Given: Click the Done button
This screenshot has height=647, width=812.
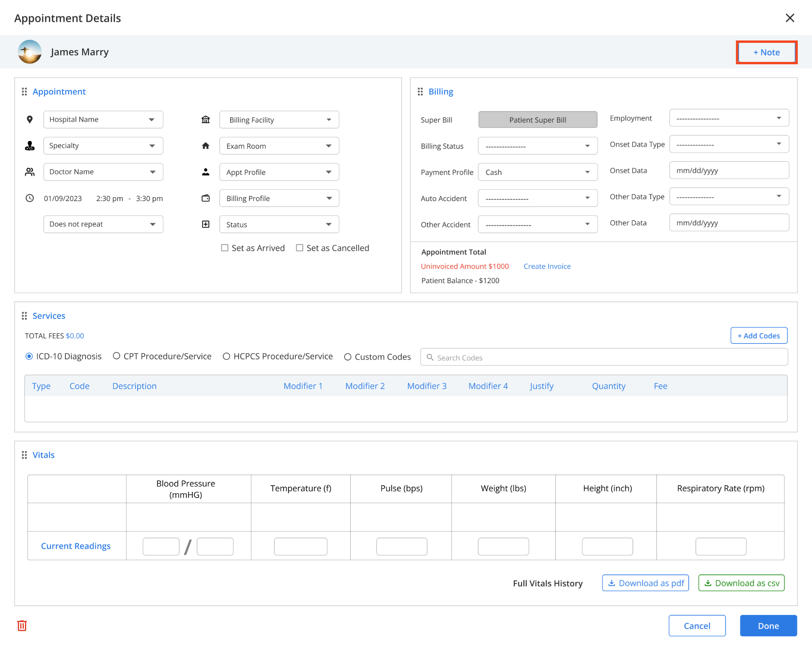Looking at the screenshot, I should point(768,626).
